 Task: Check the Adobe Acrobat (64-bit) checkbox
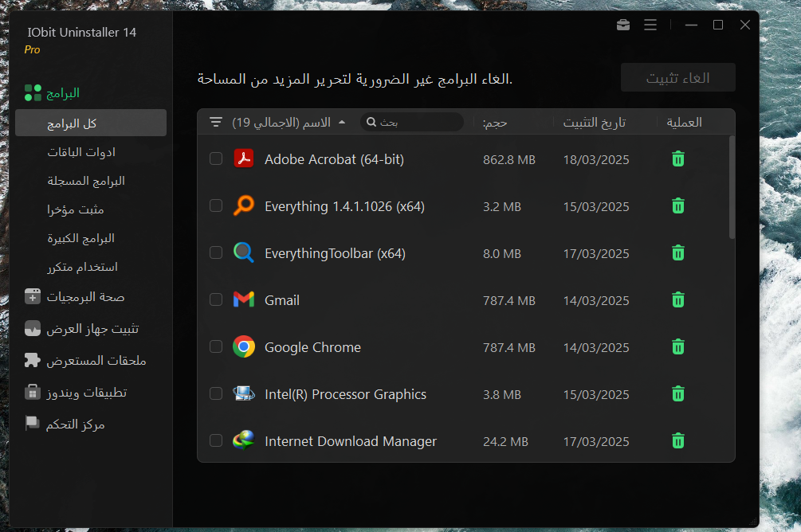pos(216,159)
